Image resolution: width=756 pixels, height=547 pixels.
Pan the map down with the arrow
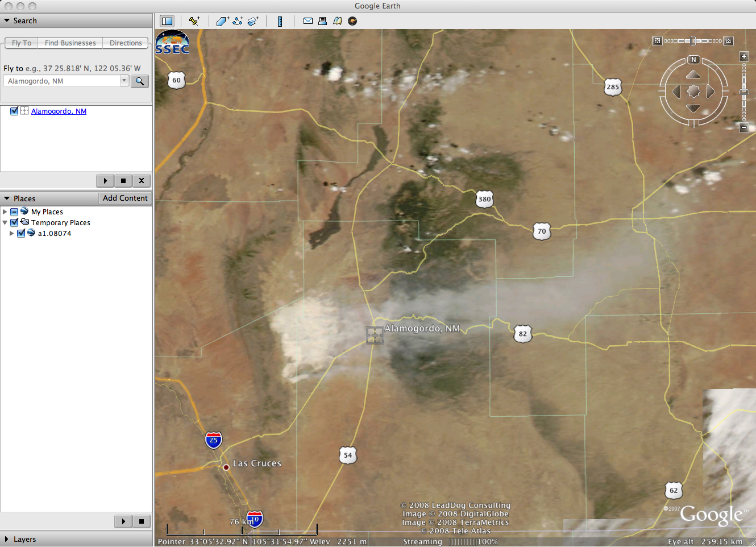pos(693,108)
